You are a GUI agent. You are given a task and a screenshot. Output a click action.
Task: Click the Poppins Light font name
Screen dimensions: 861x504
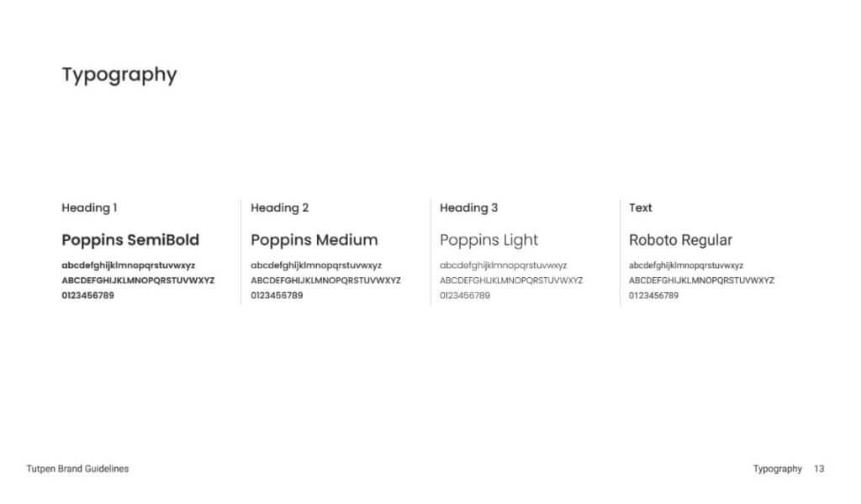click(489, 240)
